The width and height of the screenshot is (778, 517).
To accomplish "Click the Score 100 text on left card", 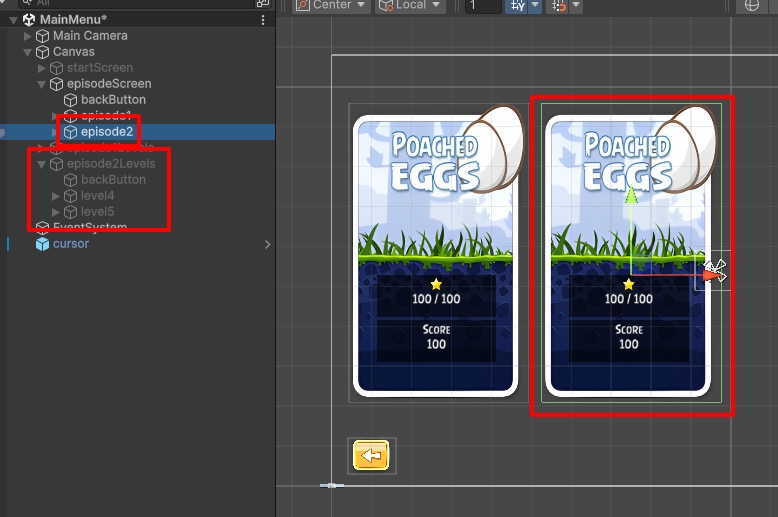I will tap(436, 337).
